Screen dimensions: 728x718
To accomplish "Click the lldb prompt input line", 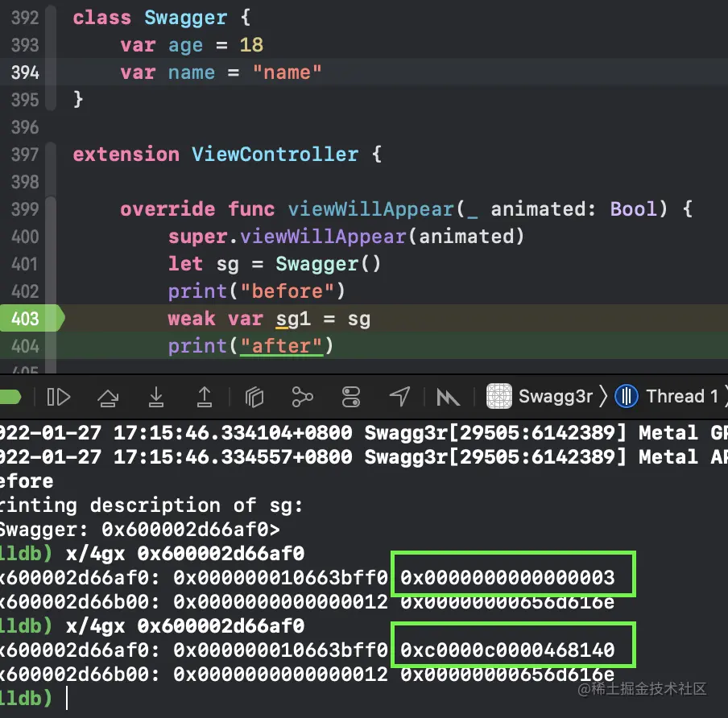I will 364,698.
